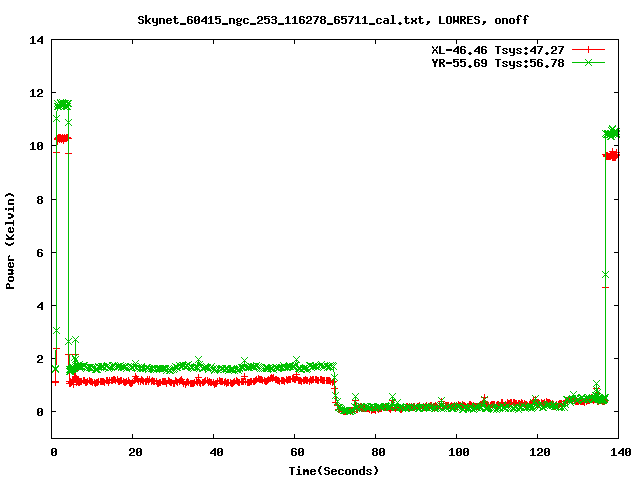Click the Power (Kelvin) y-axis label
The width and height of the screenshot is (640, 480).
coord(10,241)
